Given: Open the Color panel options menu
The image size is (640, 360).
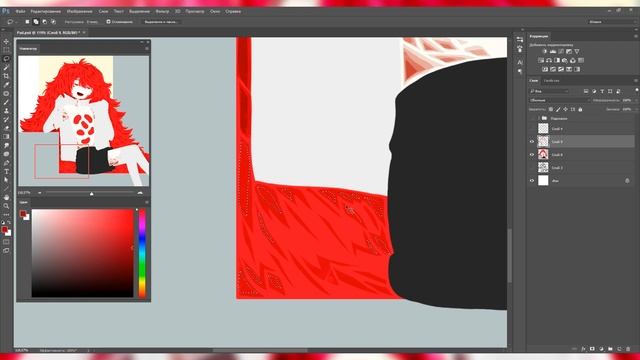Looking at the screenshot, I should [x=147, y=202].
